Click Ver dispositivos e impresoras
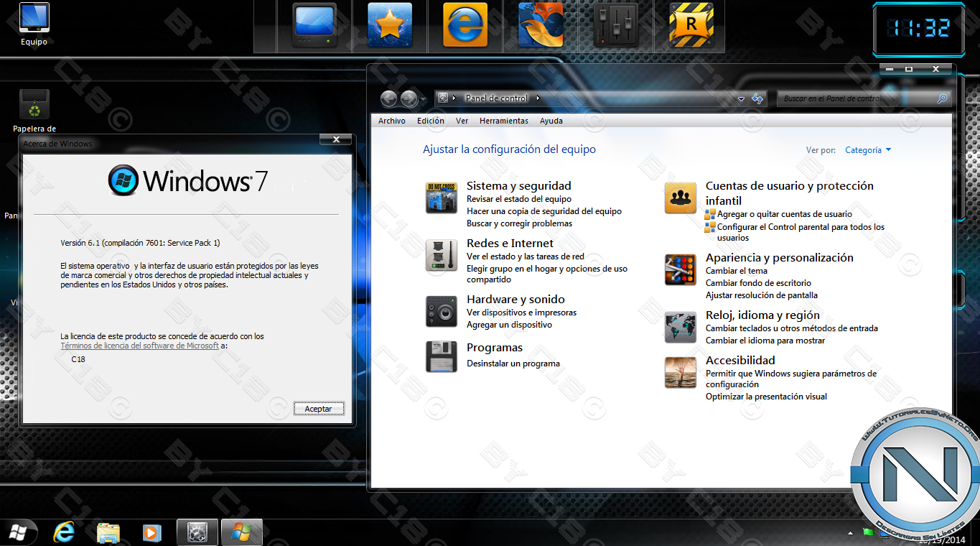Screen dimensions: 980x546 point(521,313)
